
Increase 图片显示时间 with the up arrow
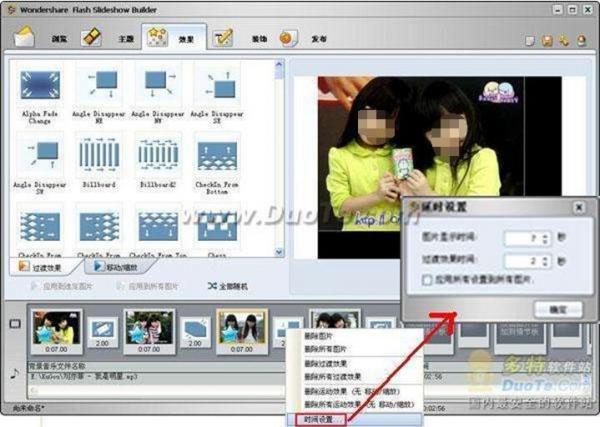546,235
